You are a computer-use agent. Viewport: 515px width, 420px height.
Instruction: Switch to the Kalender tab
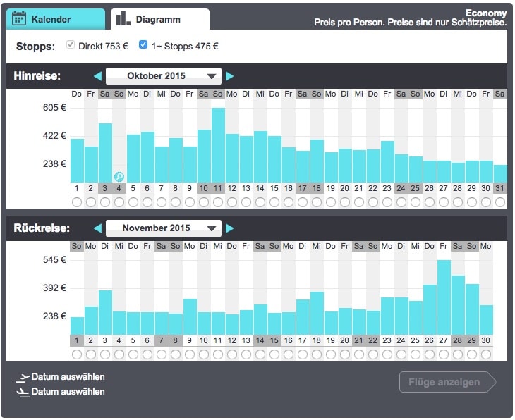click(x=55, y=19)
